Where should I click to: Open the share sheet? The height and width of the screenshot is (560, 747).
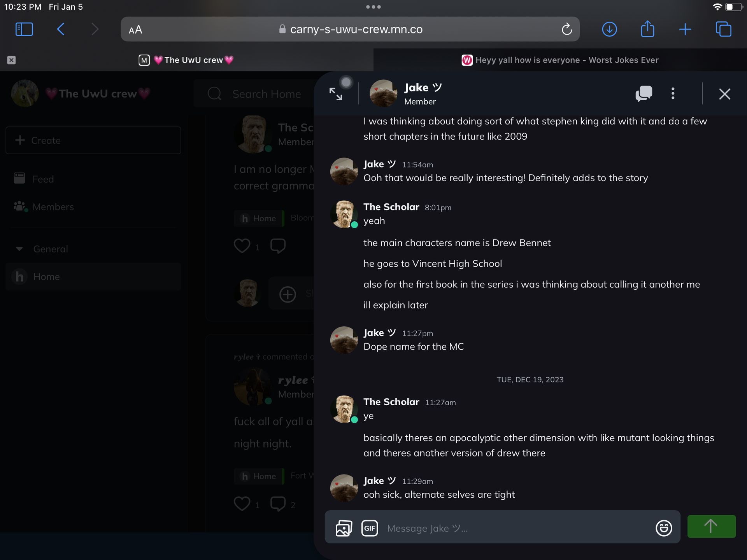click(x=647, y=29)
